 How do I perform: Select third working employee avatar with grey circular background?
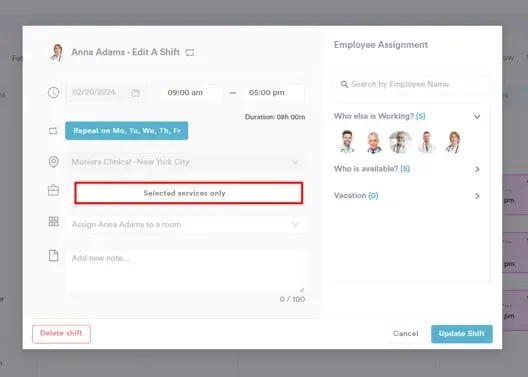click(400, 142)
